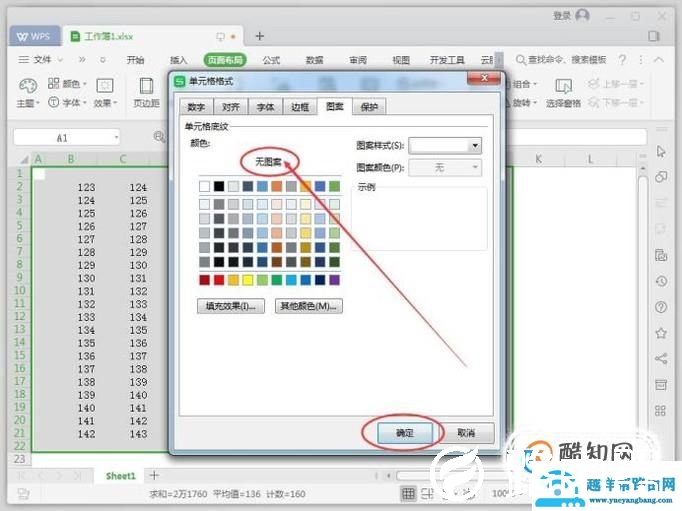Click column header B
This screenshot has width=682, height=511.
(71, 159)
